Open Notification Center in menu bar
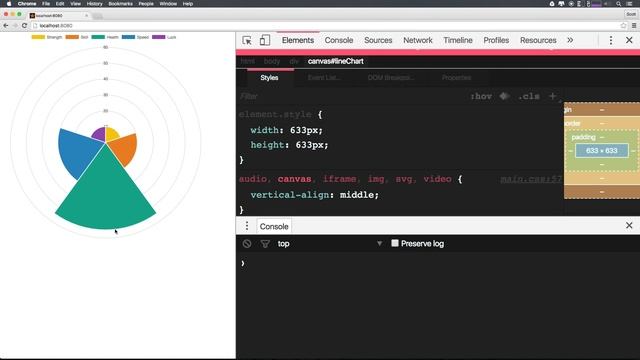Screen dimensions: 640x360 point(630,4)
